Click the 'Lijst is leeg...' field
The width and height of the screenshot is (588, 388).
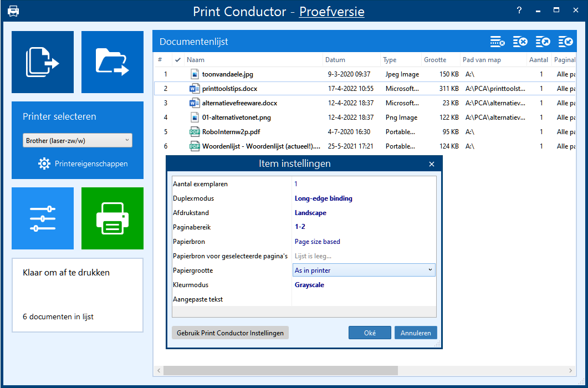(x=313, y=256)
